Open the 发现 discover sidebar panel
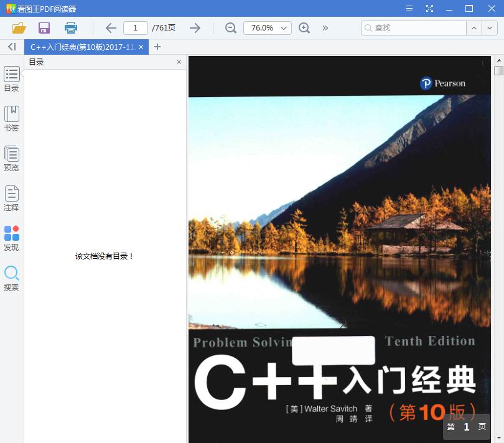 (12, 238)
